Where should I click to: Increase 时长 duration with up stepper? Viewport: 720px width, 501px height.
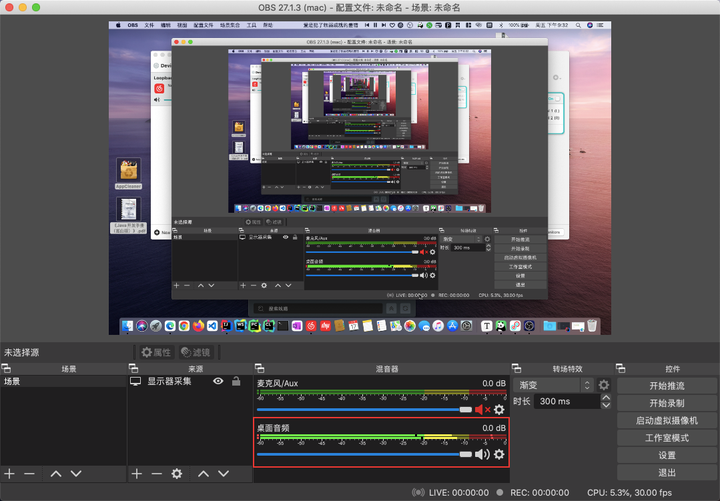[606, 398]
